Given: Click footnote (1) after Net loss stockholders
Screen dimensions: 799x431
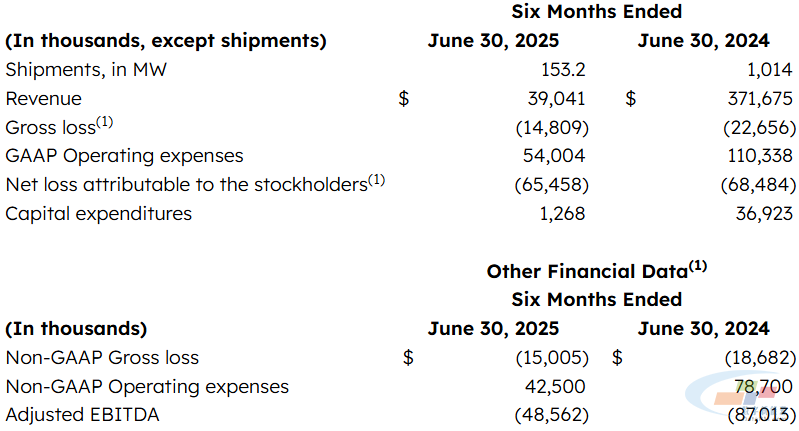Looking at the screenshot, I should 377,180.
